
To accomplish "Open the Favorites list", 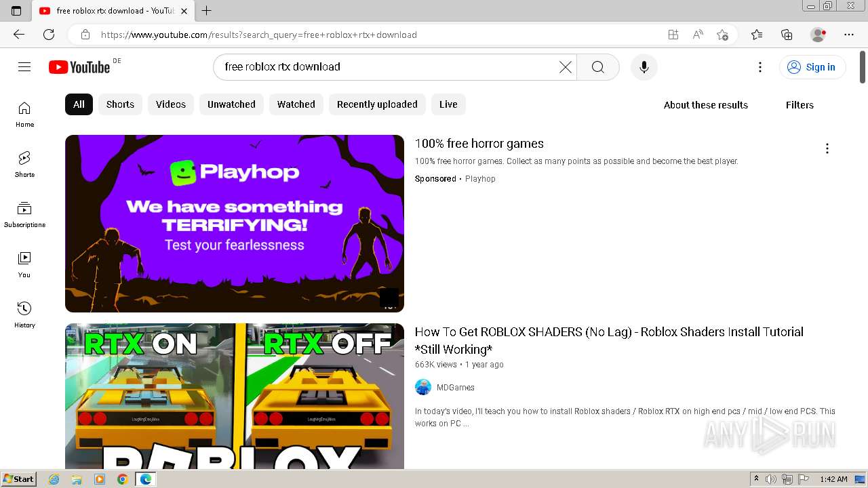I will (757, 35).
